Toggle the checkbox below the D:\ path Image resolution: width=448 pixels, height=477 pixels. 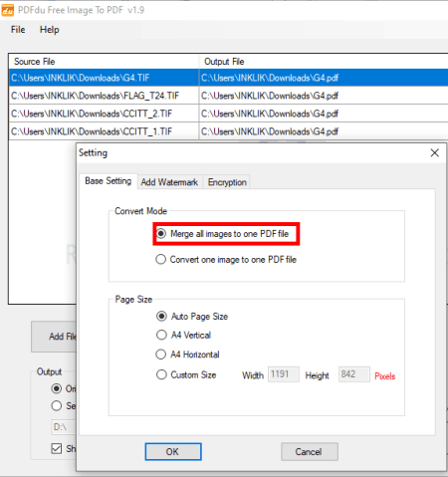click(57, 449)
